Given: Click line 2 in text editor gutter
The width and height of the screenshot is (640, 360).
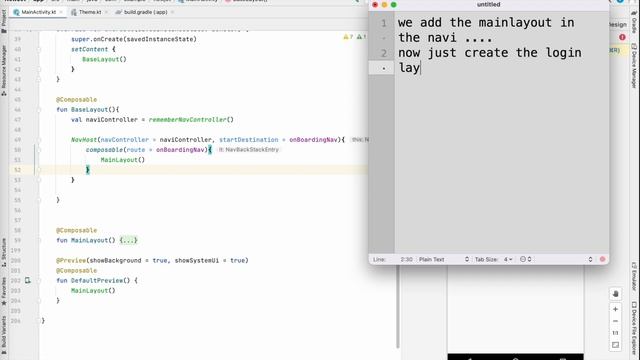Looking at the screenshot, I should pos(384,53).
